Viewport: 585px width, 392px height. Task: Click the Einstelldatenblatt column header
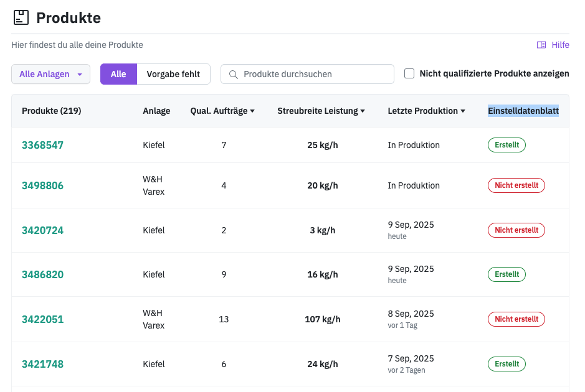[523, 111]
